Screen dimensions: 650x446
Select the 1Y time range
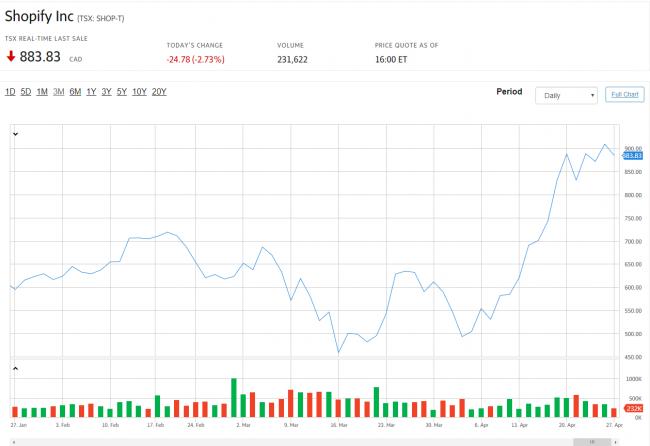coord(91,92)
